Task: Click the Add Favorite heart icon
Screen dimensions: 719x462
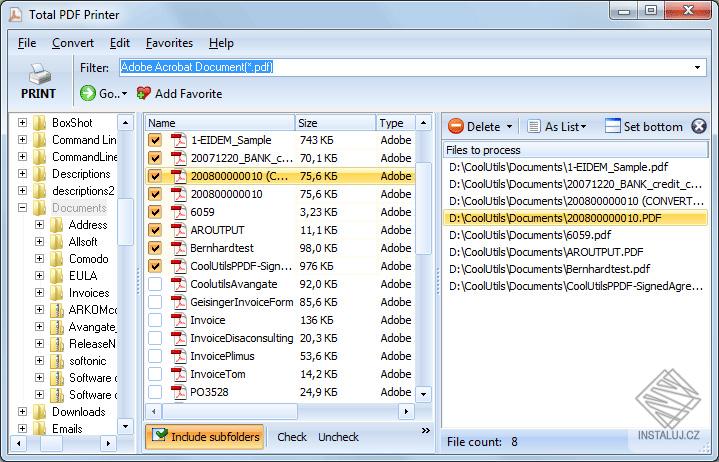Action: point(144,94)
